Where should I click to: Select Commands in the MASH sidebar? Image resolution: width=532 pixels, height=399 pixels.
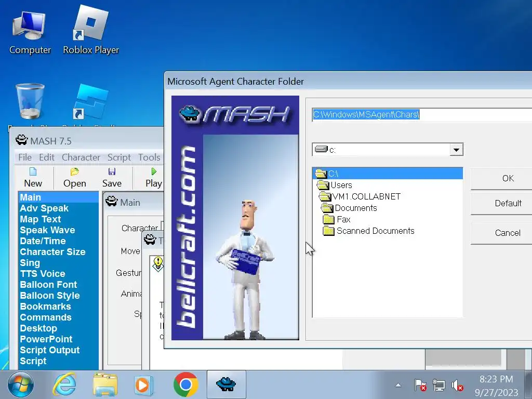tap(58, 317)
